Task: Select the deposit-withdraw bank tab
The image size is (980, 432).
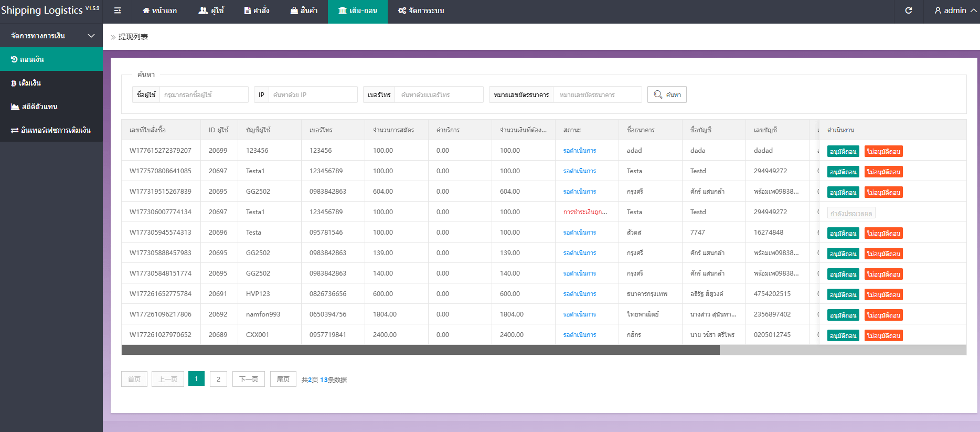Action: 358,10
